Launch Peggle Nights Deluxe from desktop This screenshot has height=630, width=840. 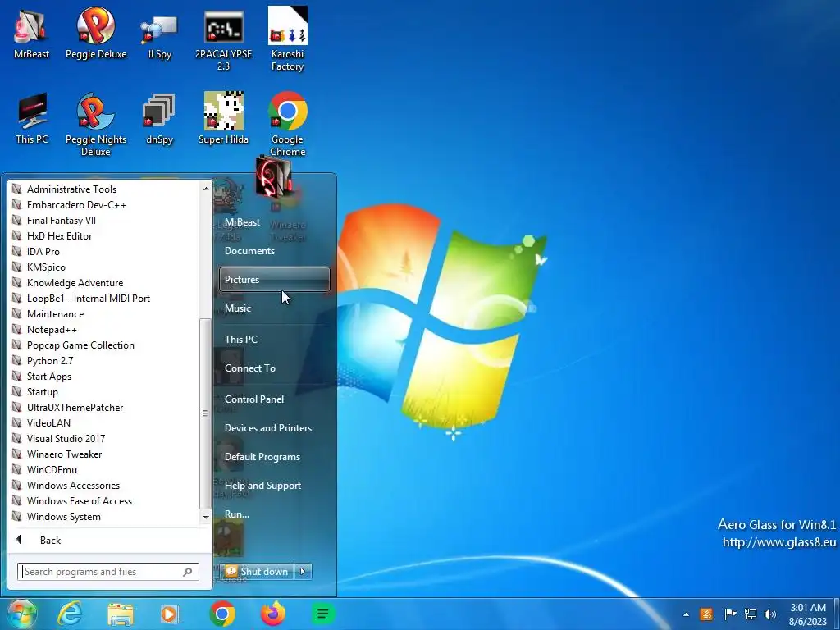(96, 125)
